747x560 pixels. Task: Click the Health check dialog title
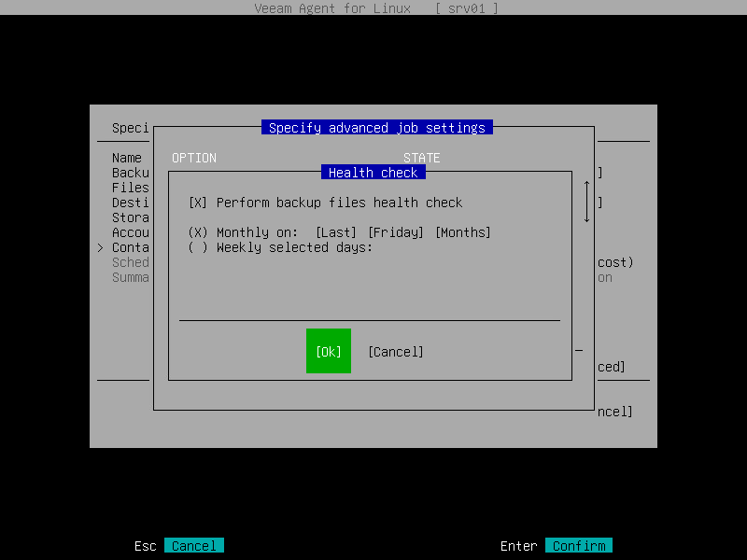(373, 173)
